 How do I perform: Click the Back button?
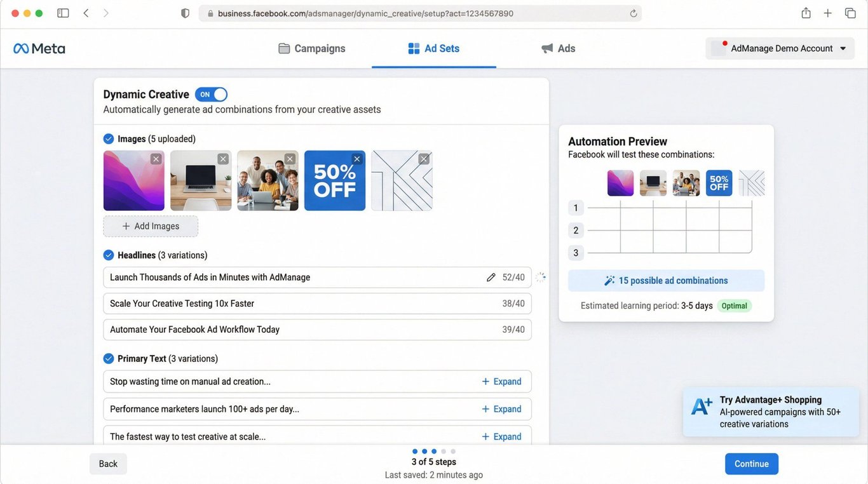coord(108,464)
